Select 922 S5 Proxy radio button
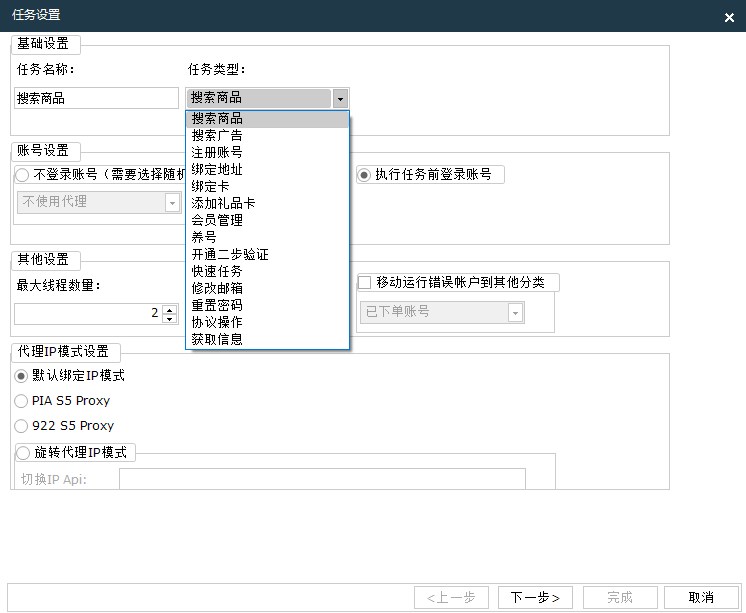Viewport: 746px width, 613px height. (x=21, y=425)
